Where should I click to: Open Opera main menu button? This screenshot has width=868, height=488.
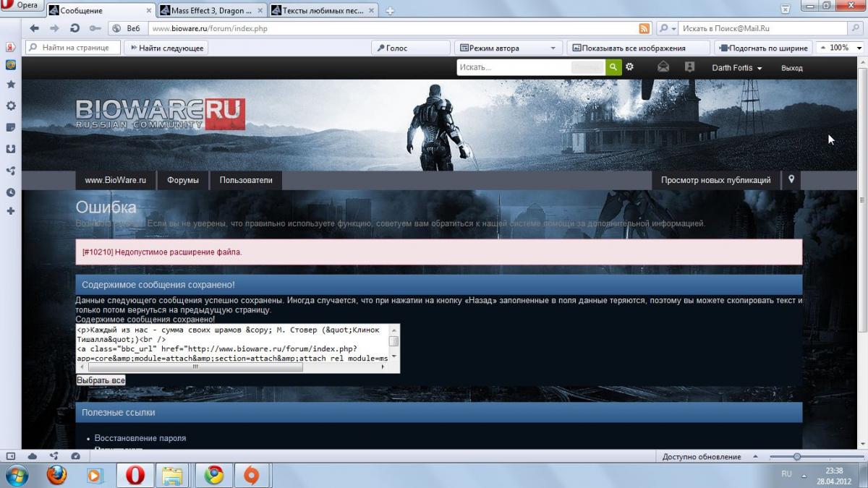coord(22,6)
